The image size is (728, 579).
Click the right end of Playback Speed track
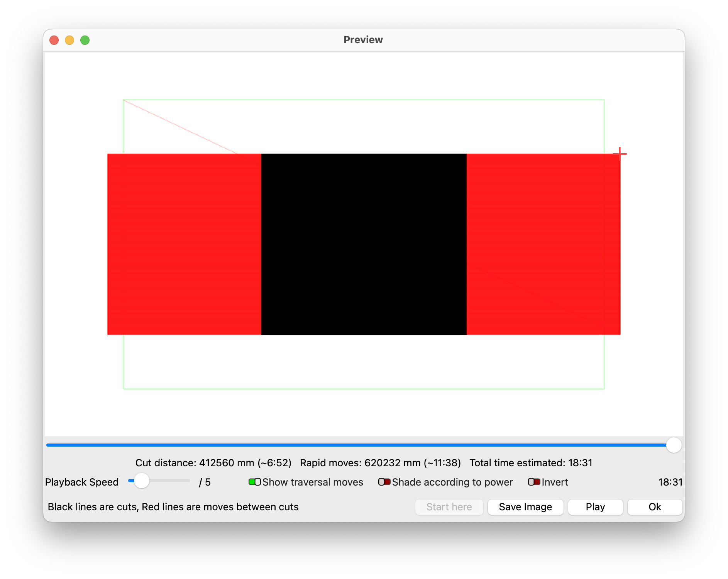pos(188,481)
